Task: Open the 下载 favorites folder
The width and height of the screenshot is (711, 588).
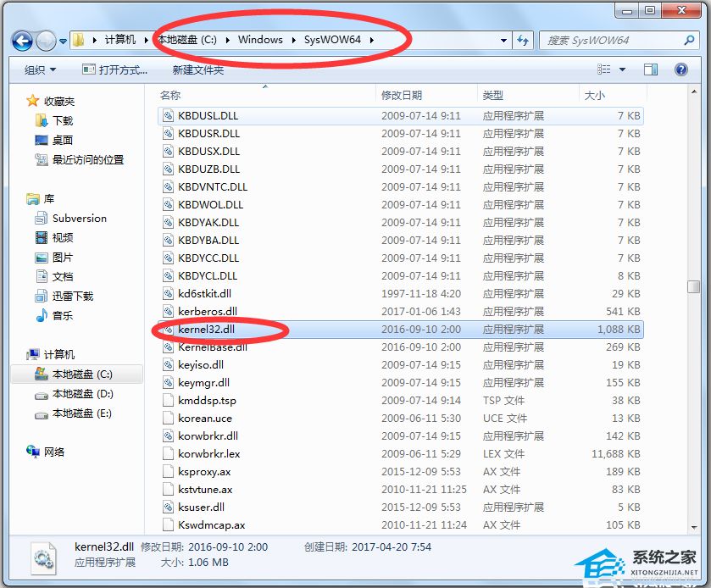Action: pos(63,120)
